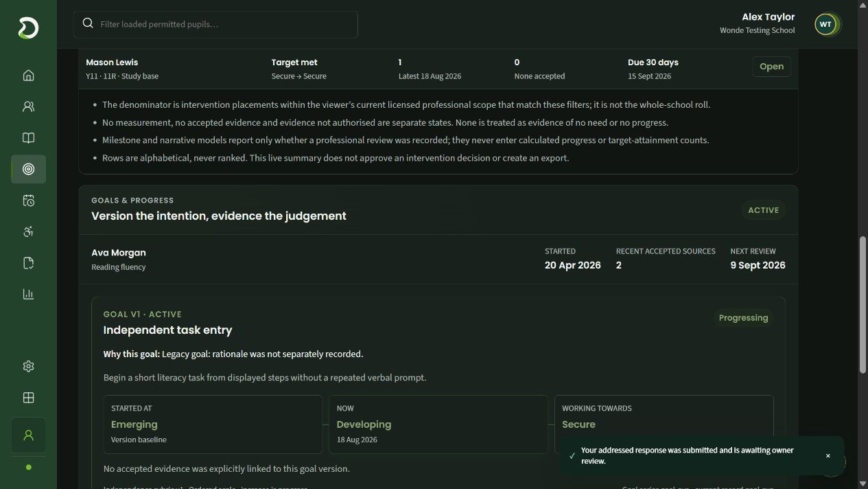Click the Alex Taylor account name

(768, 17)
